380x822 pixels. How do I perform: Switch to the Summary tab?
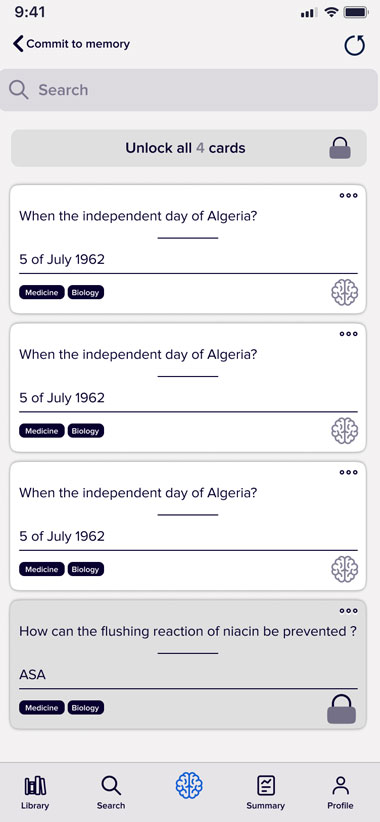(x=266, y=793)
